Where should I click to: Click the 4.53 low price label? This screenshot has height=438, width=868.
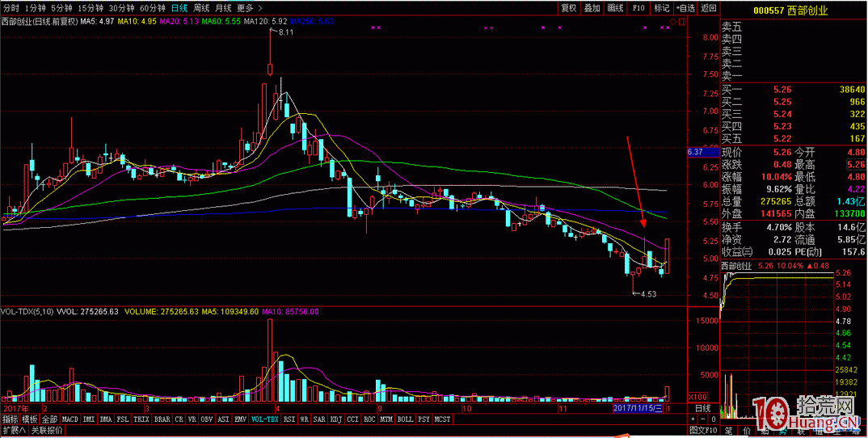coord(648,294)
